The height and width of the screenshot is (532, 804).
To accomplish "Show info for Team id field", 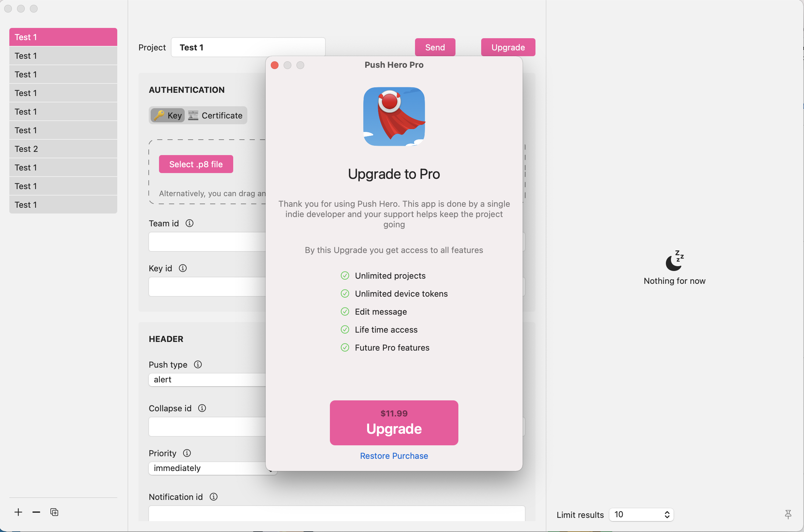I will (190, 223).
